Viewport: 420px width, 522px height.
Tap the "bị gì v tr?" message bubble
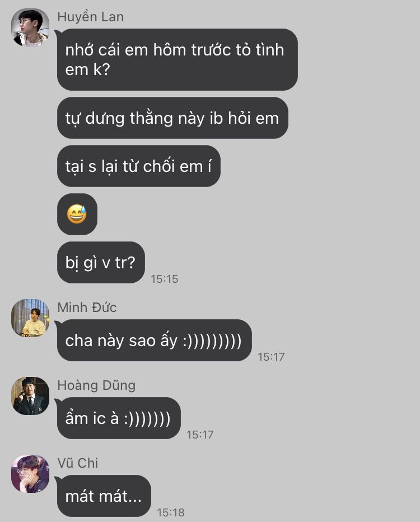[101, 262]
